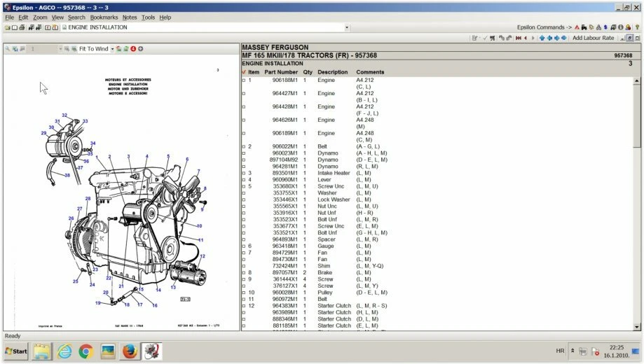644x364 pixels.
Task: Click the red AGCO triangle command icon
Action: click(x=577, y=27)
